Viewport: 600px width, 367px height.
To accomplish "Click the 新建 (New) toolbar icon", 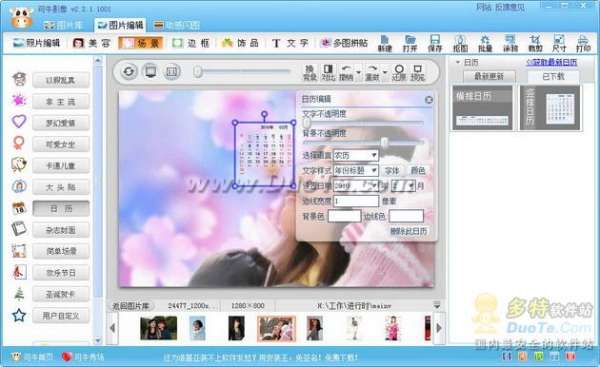I will (385, 43).
